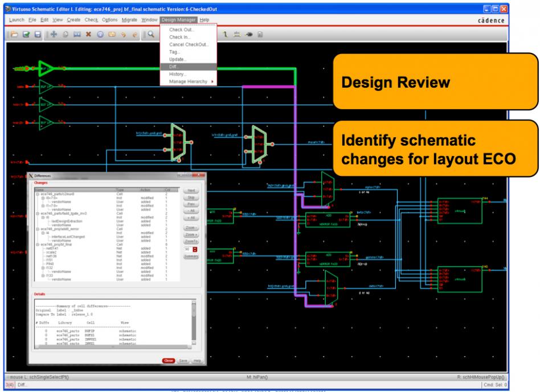Click the magnifying glass Zoom icon
The image size is (540, 392).
coord(151,34)
